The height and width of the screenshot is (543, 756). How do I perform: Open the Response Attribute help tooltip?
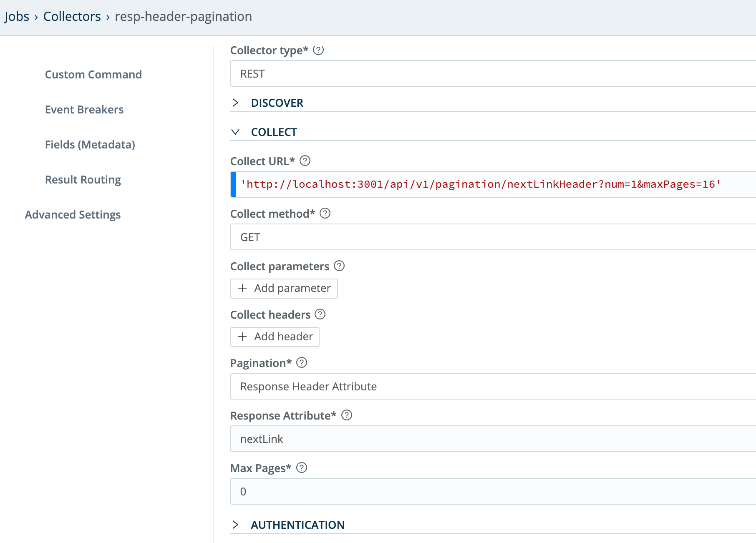pyautogui.click(x=346, y=415)
